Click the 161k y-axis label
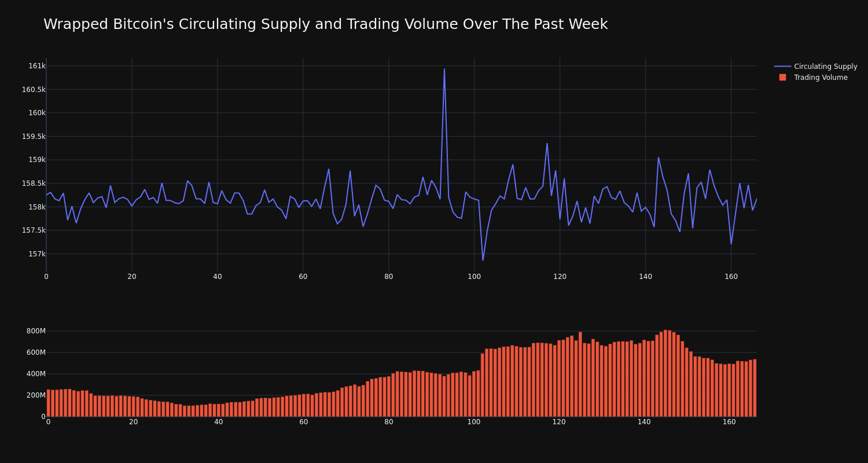The height and width of the screenshot is (463, 868). pos(37,66)
